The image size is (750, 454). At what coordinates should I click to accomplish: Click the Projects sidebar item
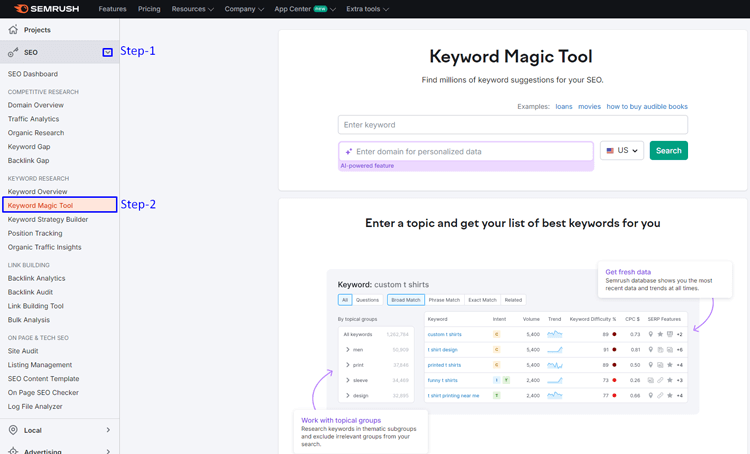59,30
